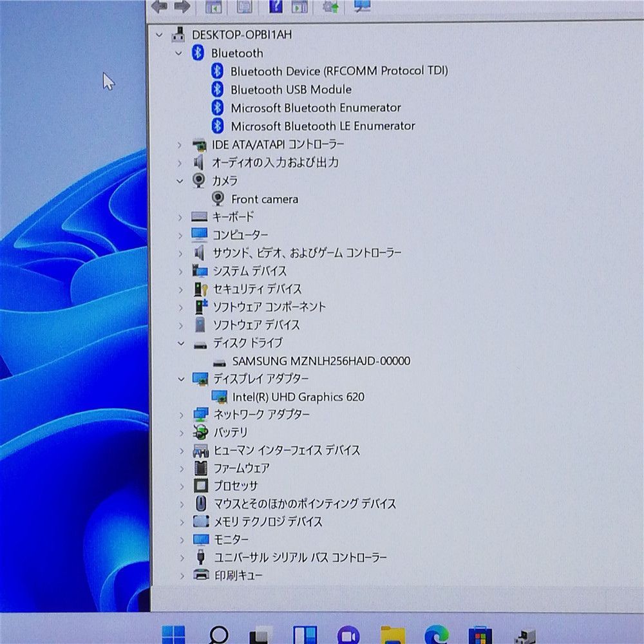Collapse the DESKTOP-OPBI1AH root node

(159, 35)
